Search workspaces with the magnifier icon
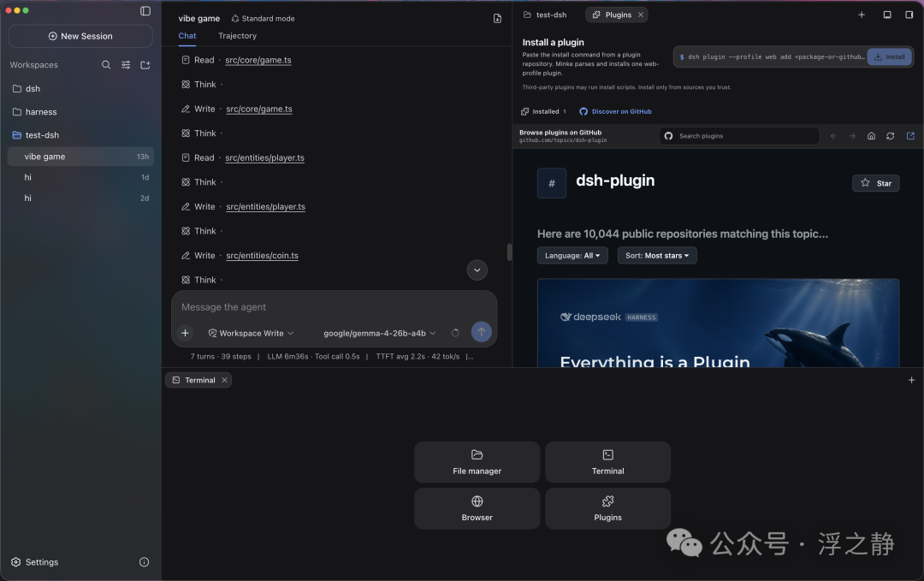 [106, 65]
